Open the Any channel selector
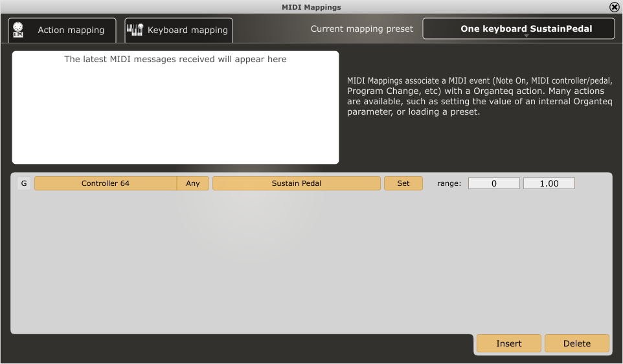 [x=193, y=183]
